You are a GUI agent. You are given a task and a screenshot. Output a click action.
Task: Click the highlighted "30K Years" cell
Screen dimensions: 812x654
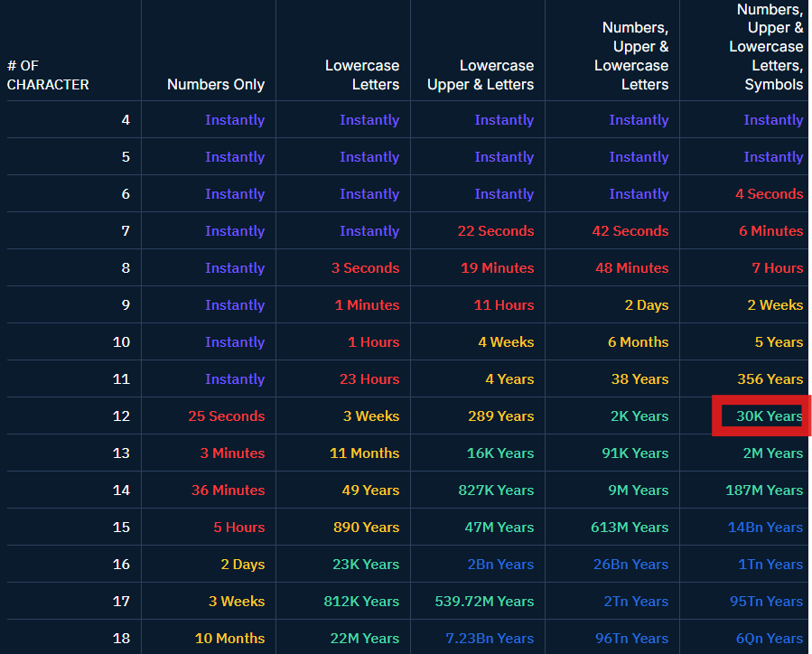[x=769, y=416]
